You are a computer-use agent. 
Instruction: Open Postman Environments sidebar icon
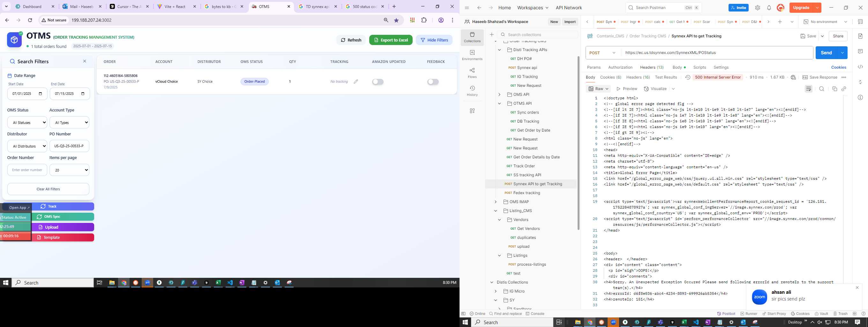click(x=472, y=55)
